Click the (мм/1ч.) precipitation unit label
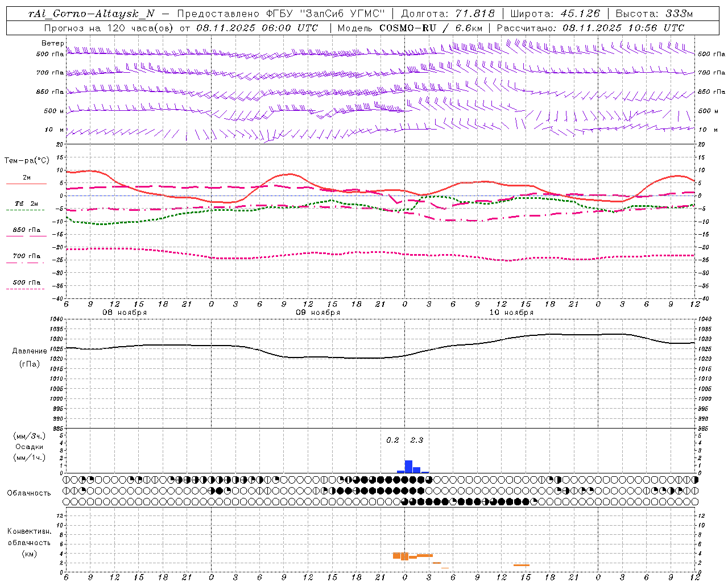This screenshot has height=582, width=728. point(30,458)
